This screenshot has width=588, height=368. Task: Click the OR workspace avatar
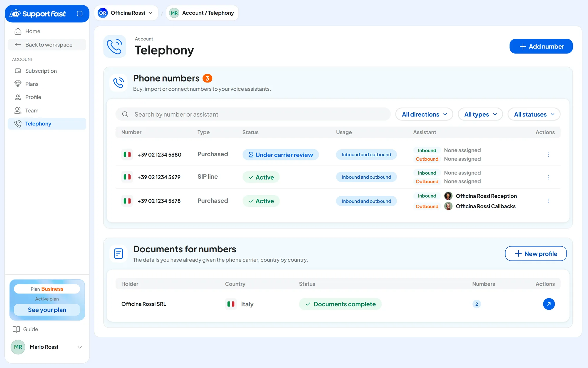tap(103, 13)
